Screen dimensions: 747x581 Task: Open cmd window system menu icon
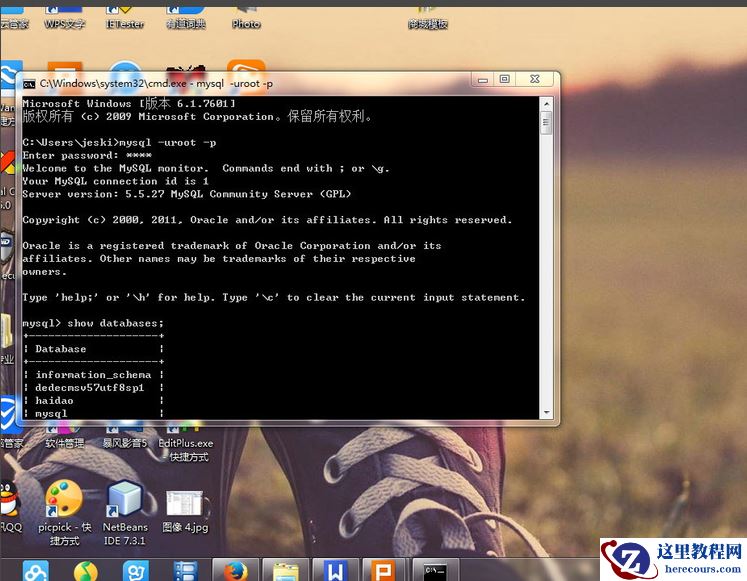click(x=29, y=84)
